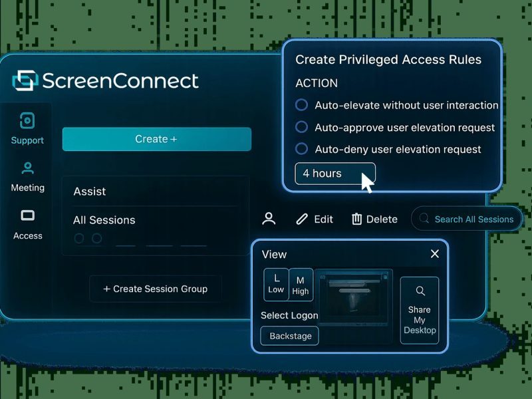Click the first circle under All Sessions
Viewport: 532px width, 399px height.
coord(79,238)
